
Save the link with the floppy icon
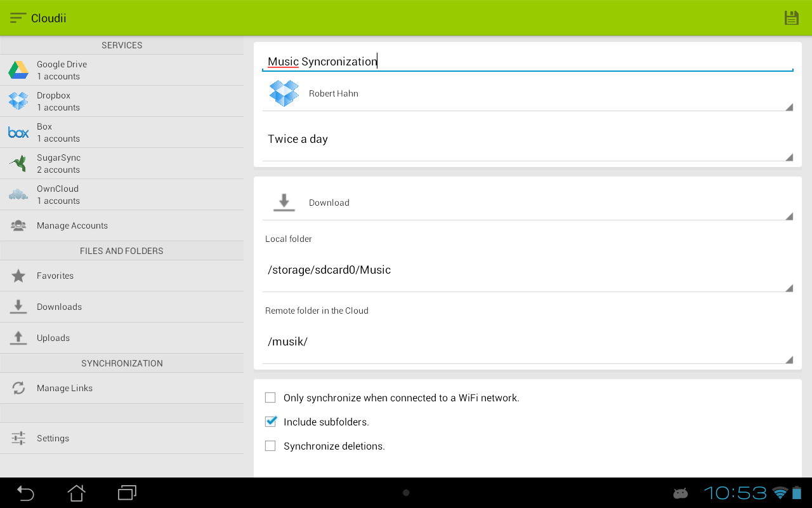click(x=792, y=18)
